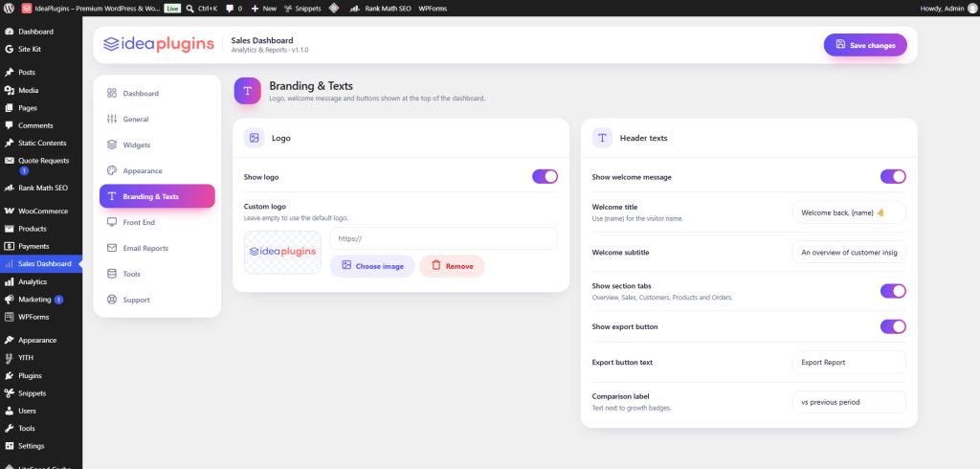Click the New plus item in admin bar
Viewport: 980px width, 469px height.
pyautogui.click(x=264, y=9)
